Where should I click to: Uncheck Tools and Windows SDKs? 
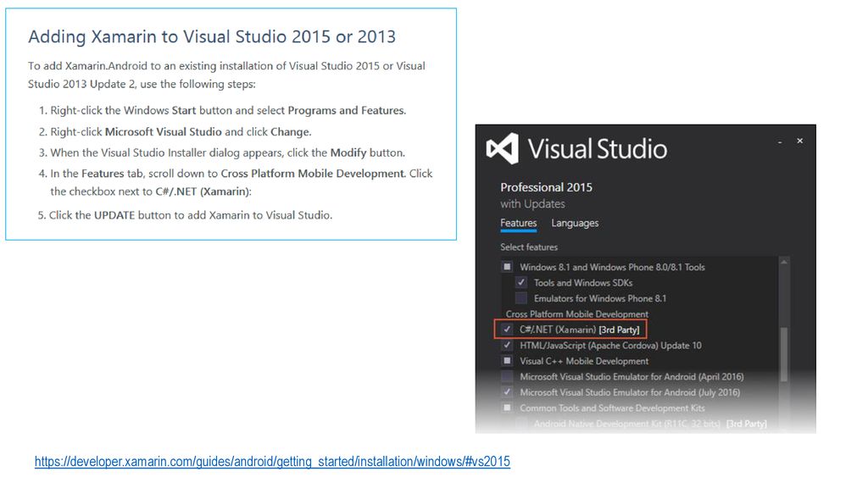coord(521,282)
